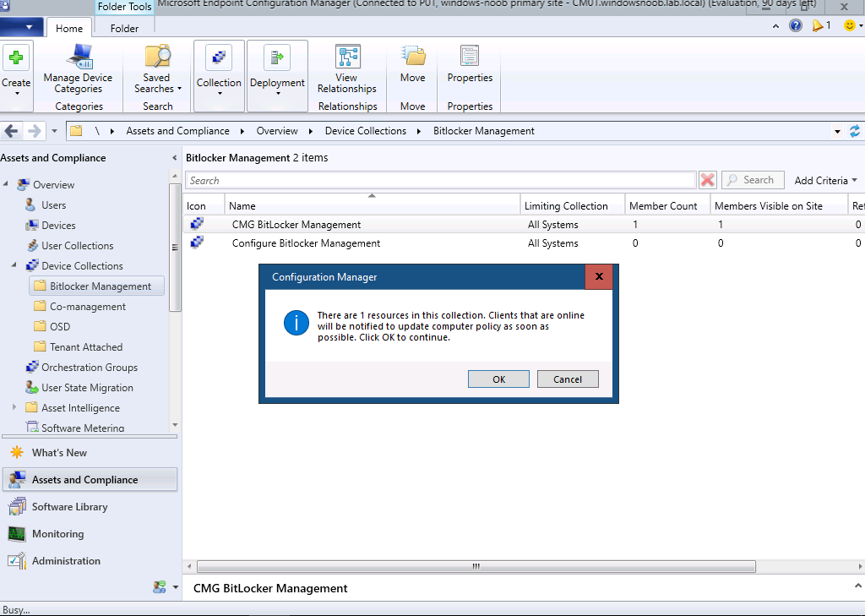The height and width of the screenshot is (616, 865).
Task: Click the back navigation arrow
Action: (x=12, y=131)
